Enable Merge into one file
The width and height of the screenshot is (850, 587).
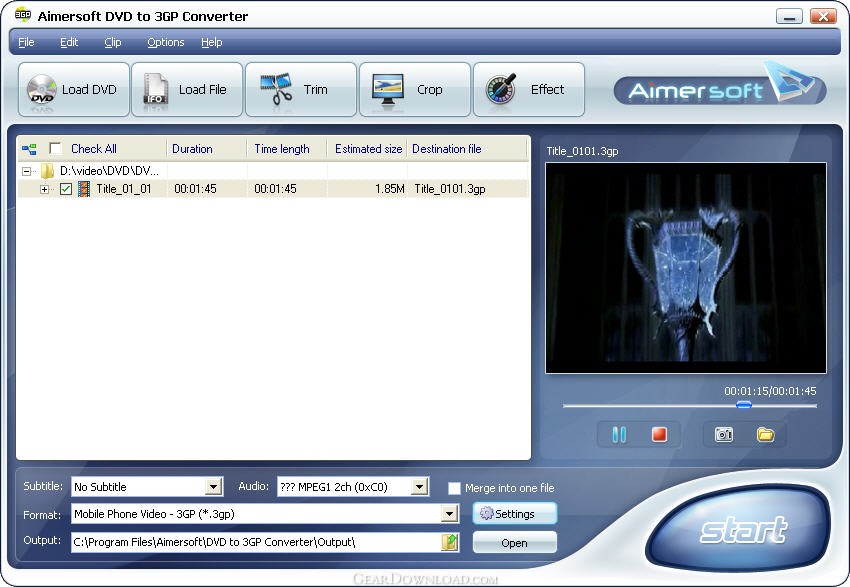(454, 488)
